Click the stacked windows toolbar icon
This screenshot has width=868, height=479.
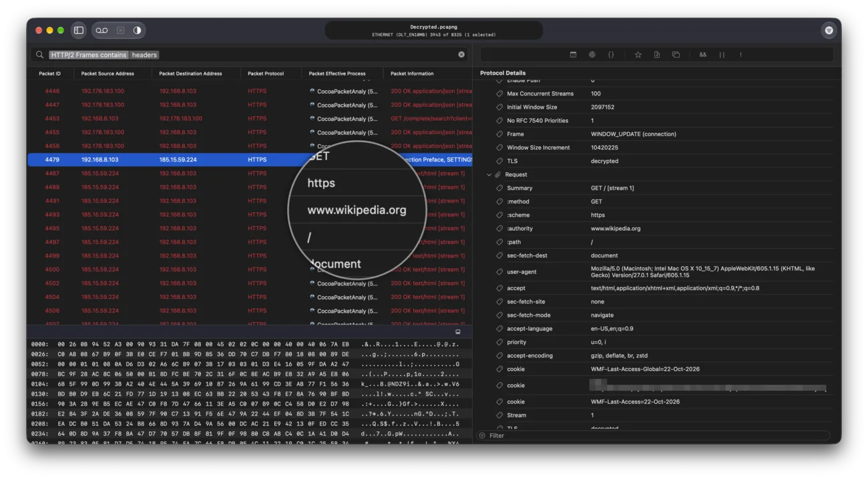676,55
